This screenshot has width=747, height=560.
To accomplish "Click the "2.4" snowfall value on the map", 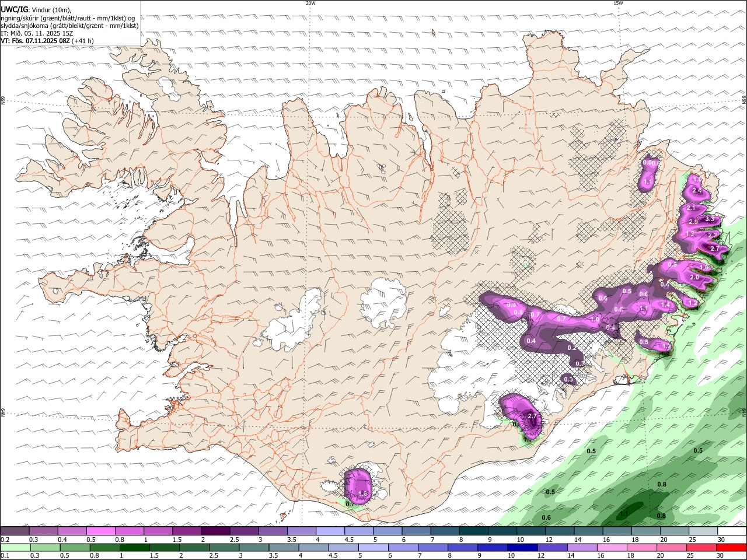I will [x=696, y=191].
